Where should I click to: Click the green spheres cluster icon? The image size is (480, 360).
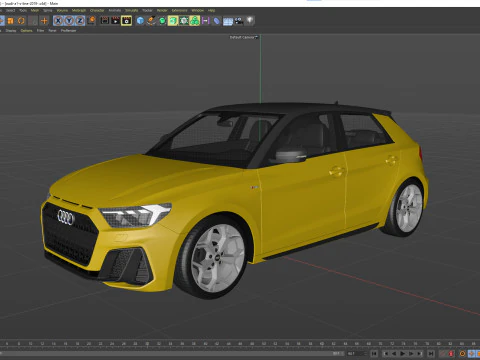[194, 21]
